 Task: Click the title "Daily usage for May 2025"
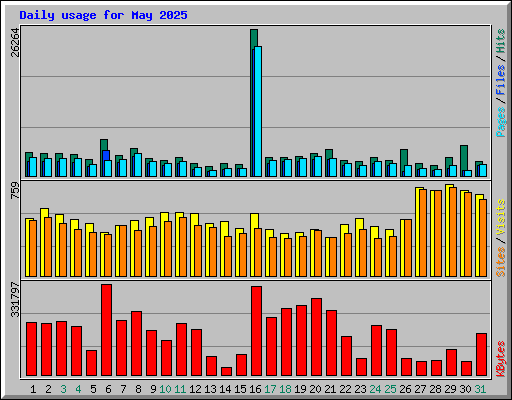point(103,15)
